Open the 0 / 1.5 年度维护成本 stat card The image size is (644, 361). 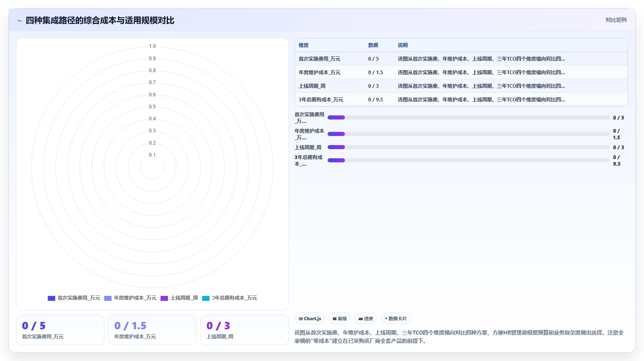[152, 330]
